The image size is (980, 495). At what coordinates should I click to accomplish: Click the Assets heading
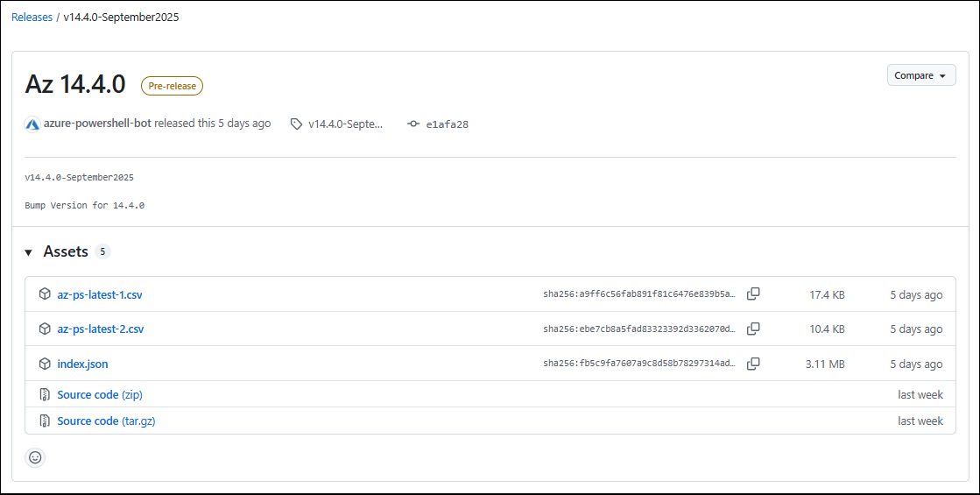(x=66, y=251)
